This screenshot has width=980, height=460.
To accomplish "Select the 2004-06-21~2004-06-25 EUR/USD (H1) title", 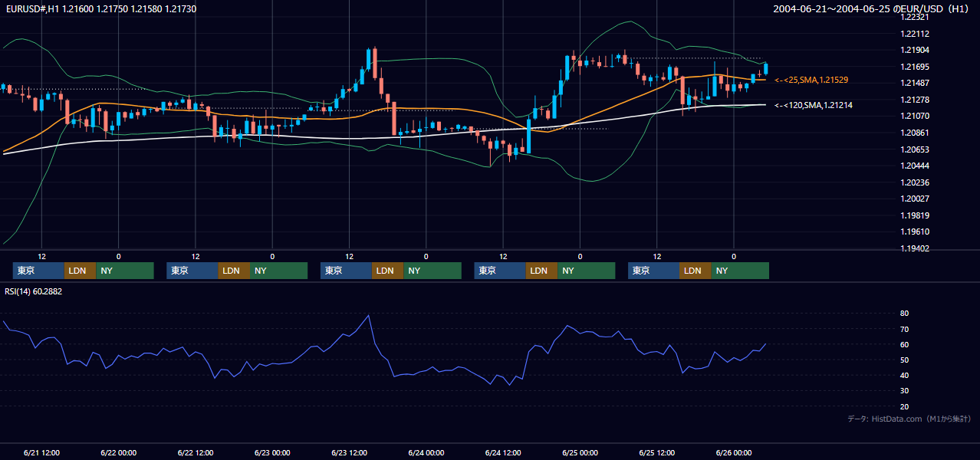I will 872,8.
